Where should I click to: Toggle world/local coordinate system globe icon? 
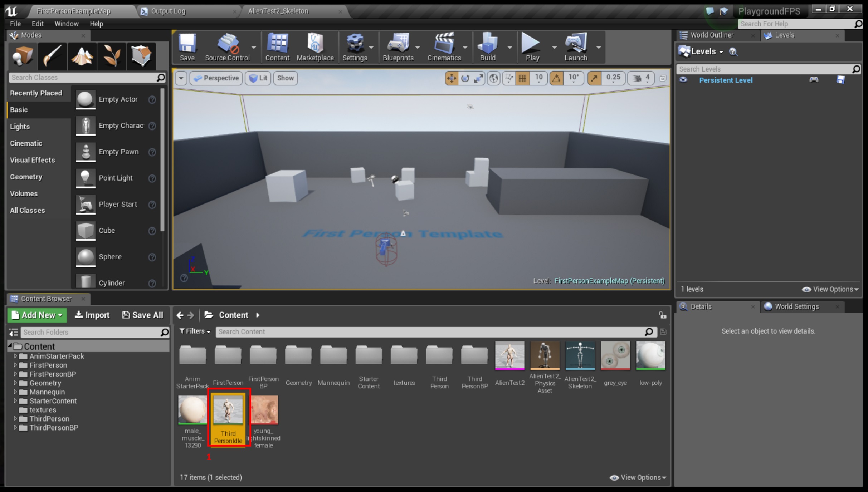pyautogui.click(x=494, y=78)
